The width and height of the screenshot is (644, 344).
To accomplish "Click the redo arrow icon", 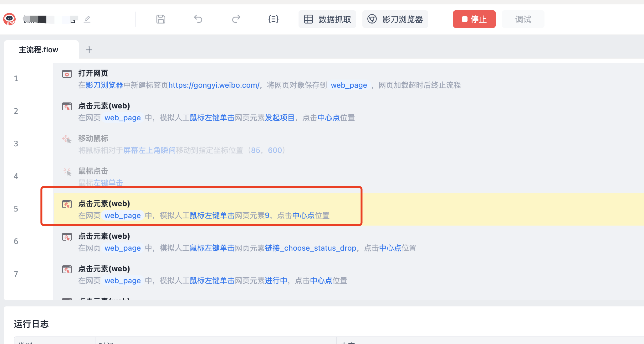I will pyautogui.click(x=236, y=19).
